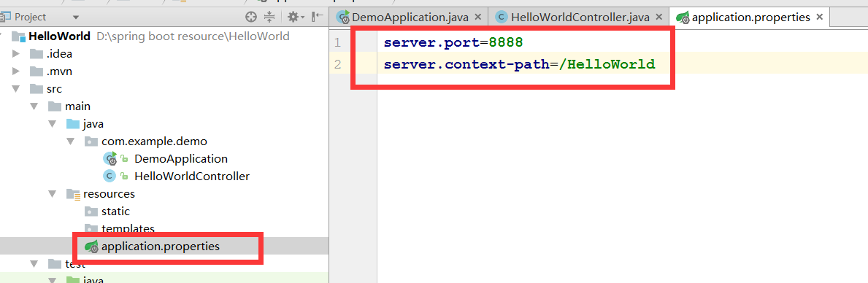Collapse the test folder
Screen dimensions: 868x283
(x=34, y=263)
